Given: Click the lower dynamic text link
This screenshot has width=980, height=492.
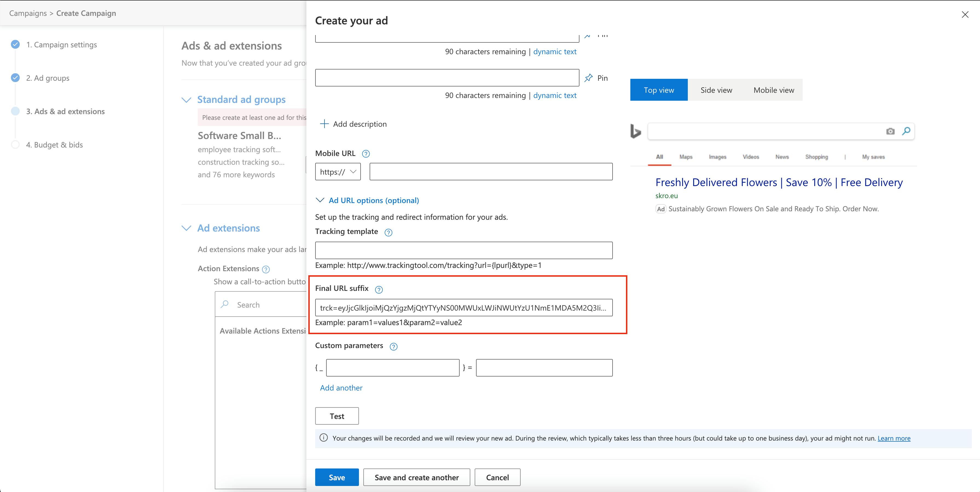Looking at the screenshot, I should pos(555,95).
